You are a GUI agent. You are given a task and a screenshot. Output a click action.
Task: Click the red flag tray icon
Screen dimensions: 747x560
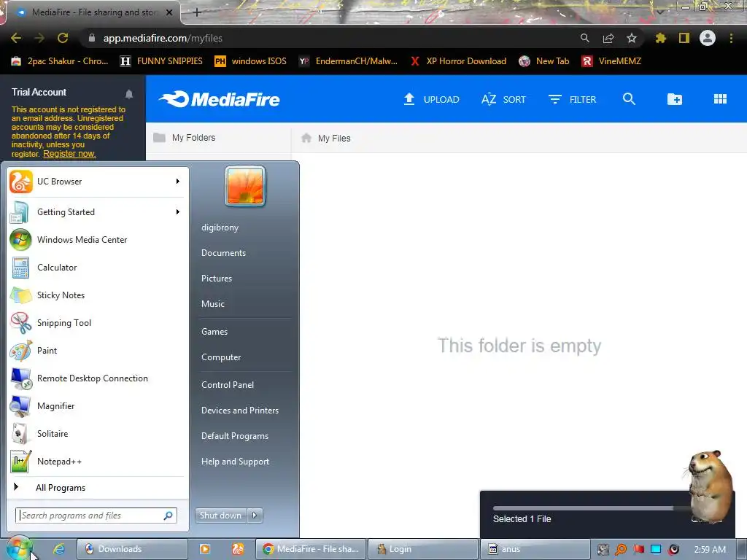[x=638, y=549]
